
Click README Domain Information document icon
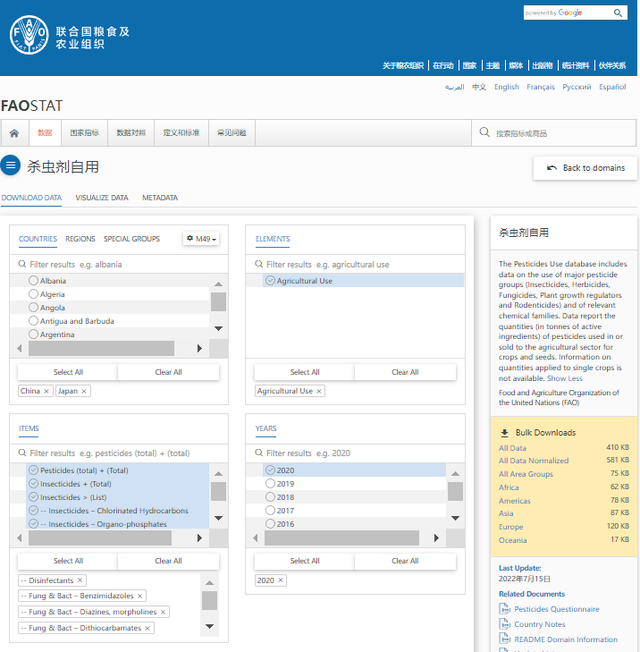click(504, 639)
